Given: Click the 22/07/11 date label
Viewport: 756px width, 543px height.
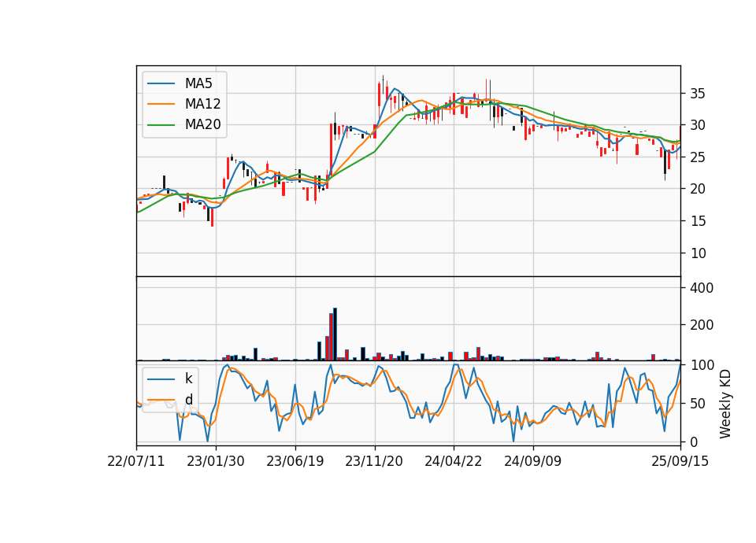Looking at the screenshot, I should click(136, 461).
